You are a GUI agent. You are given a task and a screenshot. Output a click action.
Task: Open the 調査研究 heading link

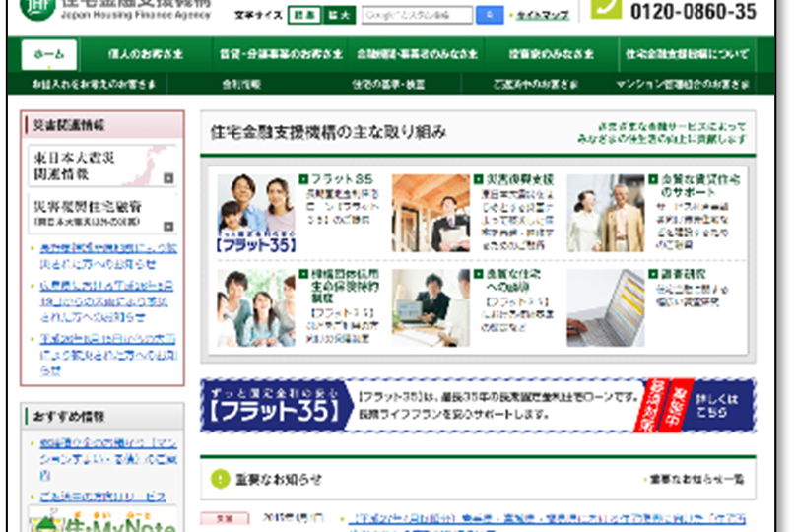coord(683,274)
